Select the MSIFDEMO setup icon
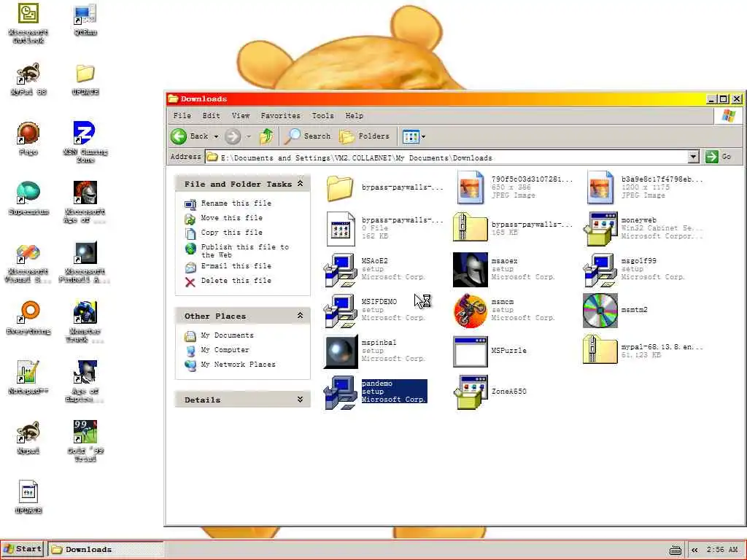Image resolution: width=747 pixels, height=560 pixels. click(340, 311)
